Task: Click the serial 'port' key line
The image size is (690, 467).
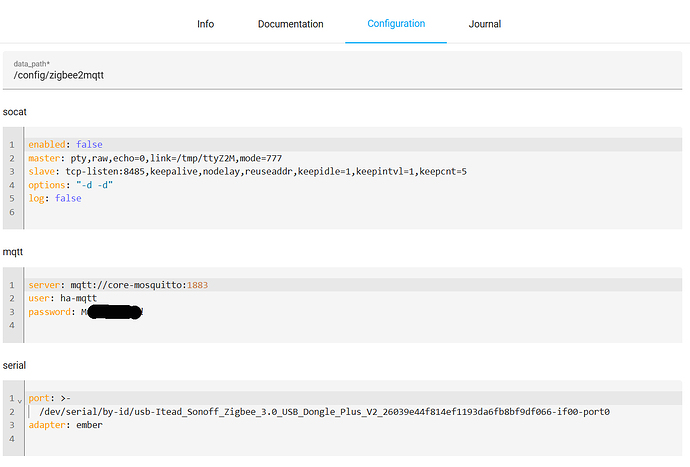Action: (x=50, y=397)
